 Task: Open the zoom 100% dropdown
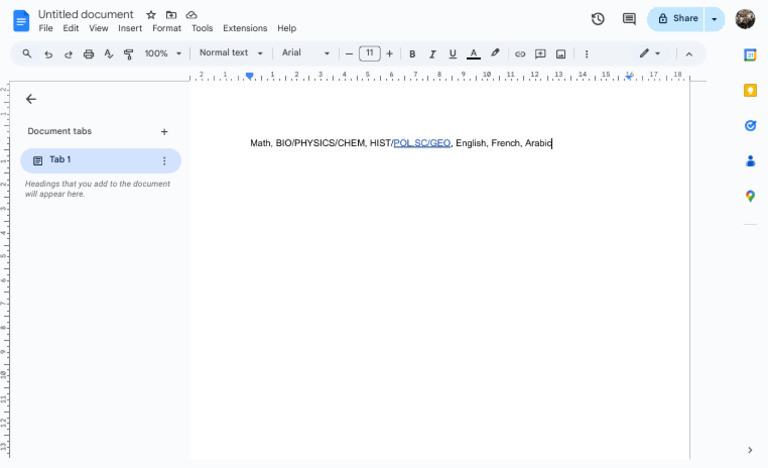pyautogui.click(x=163, y=54)
